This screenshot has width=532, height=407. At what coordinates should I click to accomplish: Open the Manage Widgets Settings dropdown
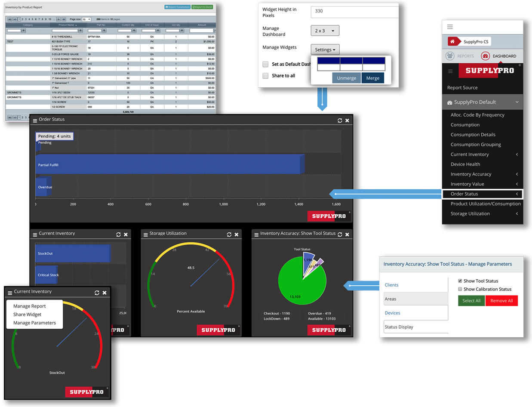325,49
